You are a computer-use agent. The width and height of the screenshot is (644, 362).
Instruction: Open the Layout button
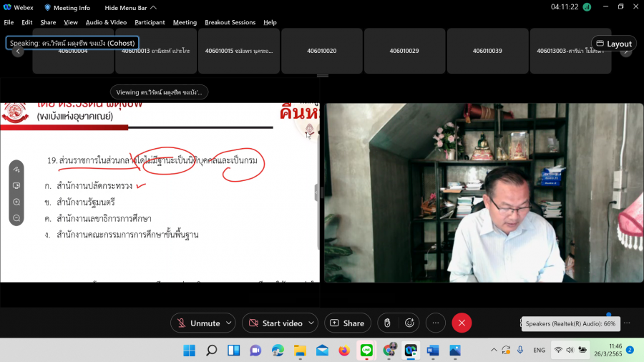[613, 44]
